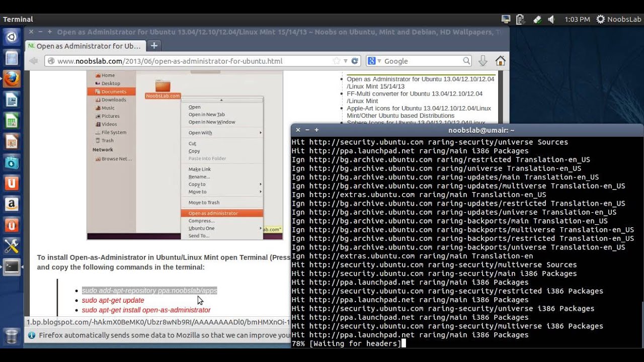
Task: Click 'extras.ubuntu.com raring/main Translation-en_US' line
Action: (419, 195)
